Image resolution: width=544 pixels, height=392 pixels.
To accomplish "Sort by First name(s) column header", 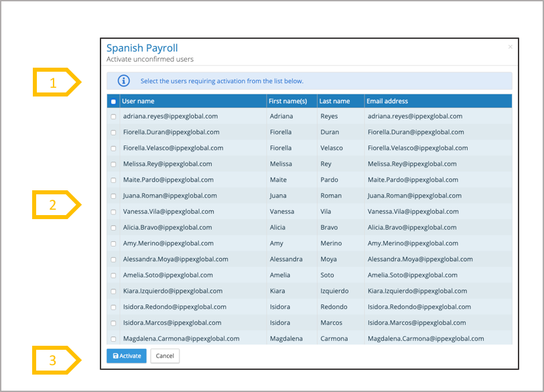I will point(287,101).
